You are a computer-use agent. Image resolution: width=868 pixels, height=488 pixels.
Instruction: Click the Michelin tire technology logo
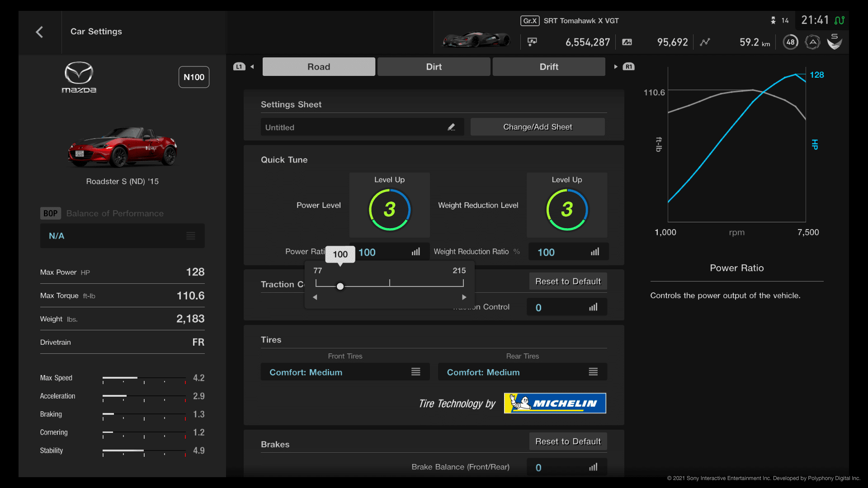(x=555, y=404)
